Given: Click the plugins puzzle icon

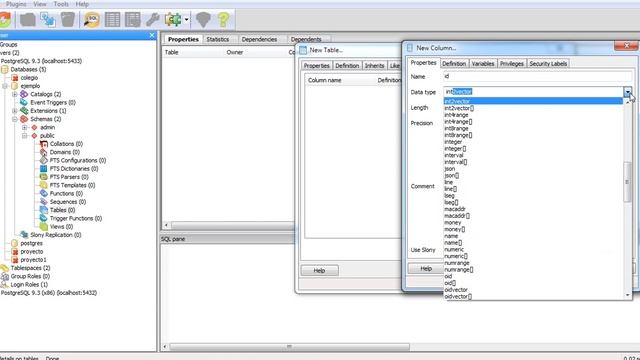Looking at the screenshot, I should pos(173,19).
